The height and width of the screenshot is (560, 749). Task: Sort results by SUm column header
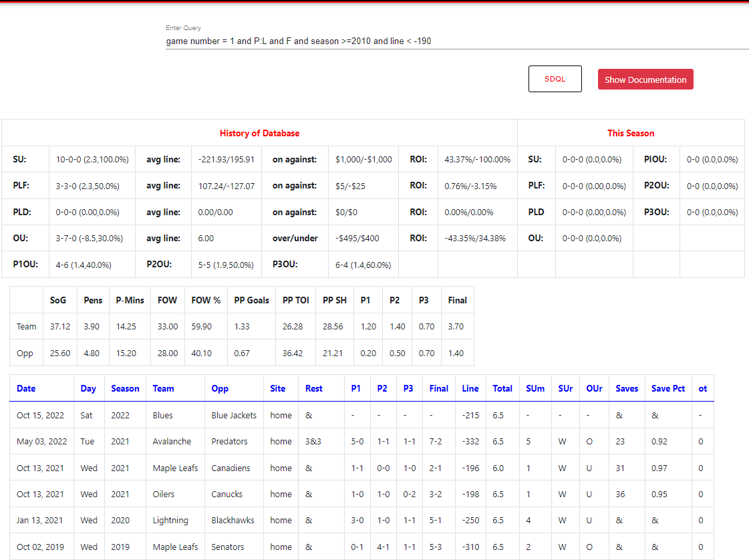click(535, 388)
